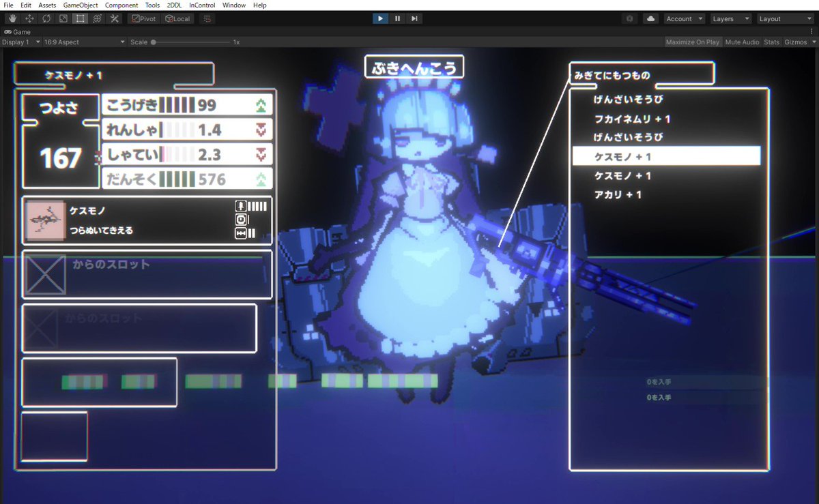Viewport: 819px width, 504px height.
Task: Select the Rotate tool
Action: pyautogui.click(x=46, y=18)
